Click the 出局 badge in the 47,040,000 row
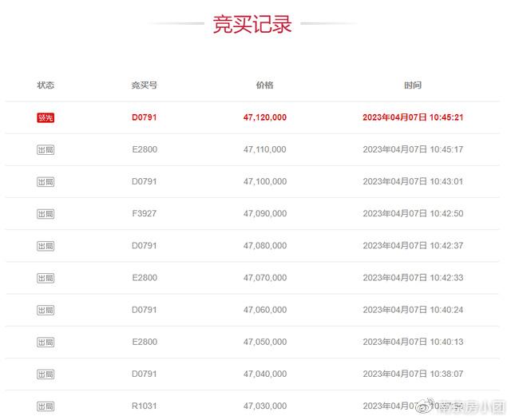 tap(46, 374)
